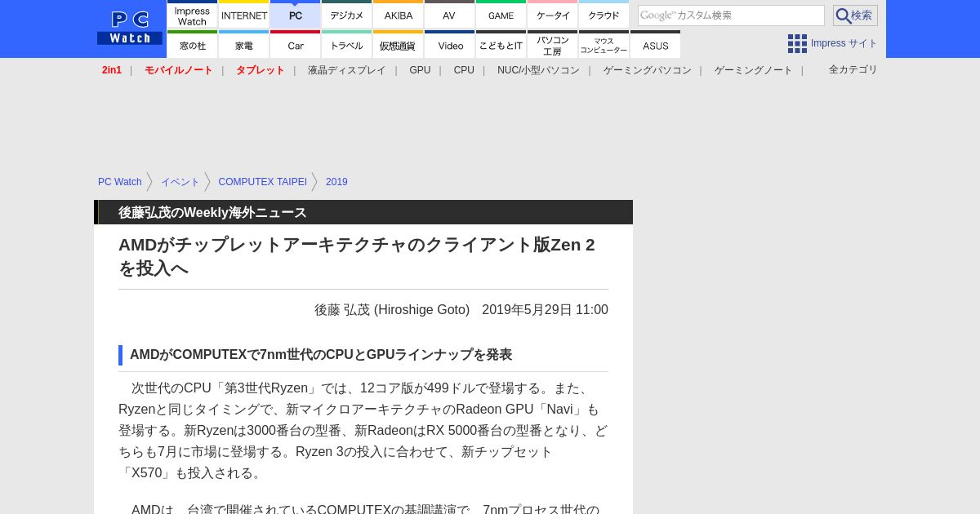
Task: Click the author name Hiroshige Goto
Action: click(392, 310)
